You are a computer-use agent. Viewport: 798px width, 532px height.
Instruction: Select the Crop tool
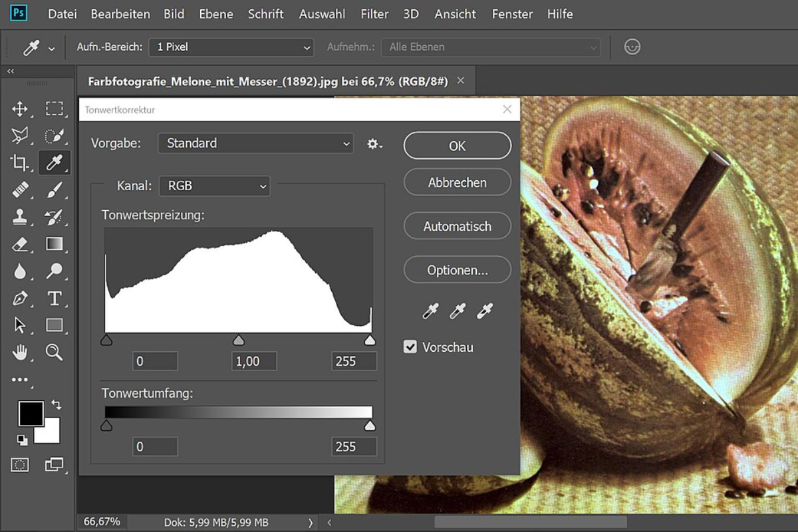(x=19, y=162)
